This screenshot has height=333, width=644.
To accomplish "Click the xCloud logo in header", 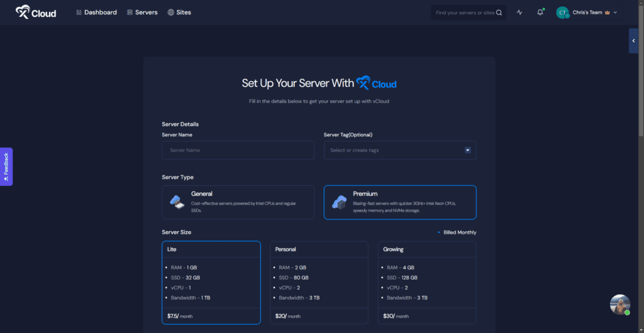I will pos(36,13).
